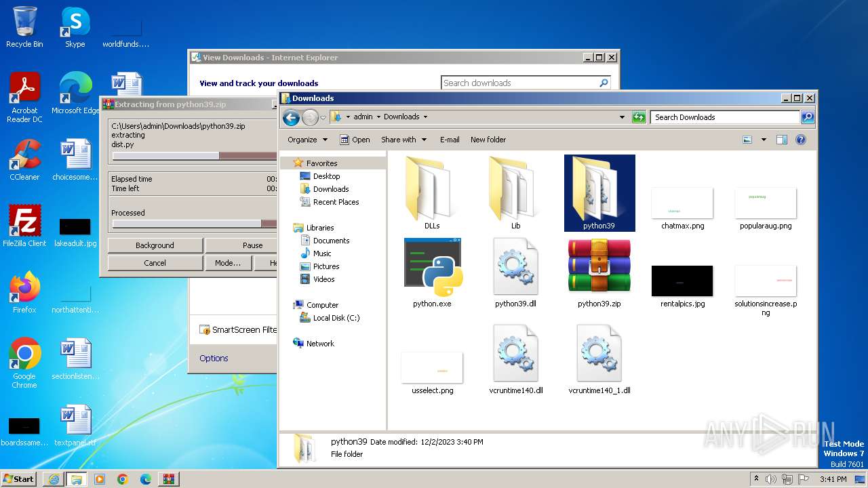The image size is (868, 488).
Task: Open Chrome from the taskbar
Action: [x=123, y=479]
